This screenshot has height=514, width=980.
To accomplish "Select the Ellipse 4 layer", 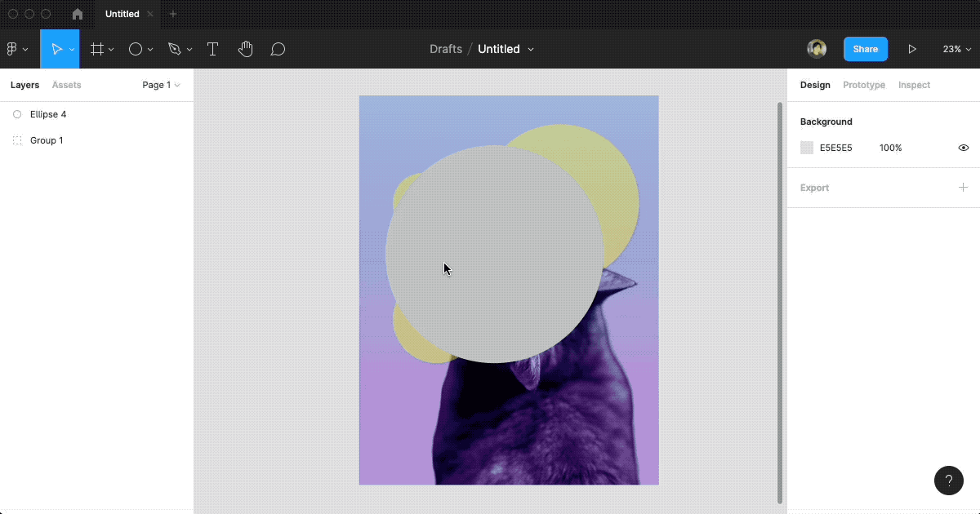I will 49,114.
